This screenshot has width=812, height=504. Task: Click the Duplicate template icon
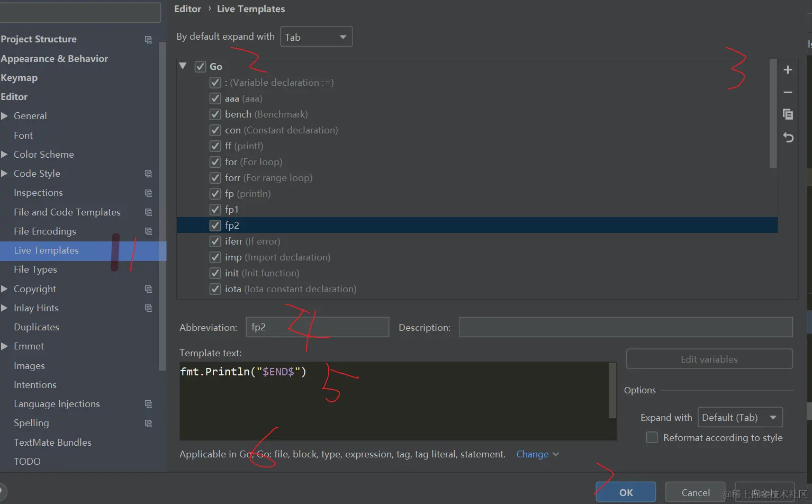coord(788,114)
